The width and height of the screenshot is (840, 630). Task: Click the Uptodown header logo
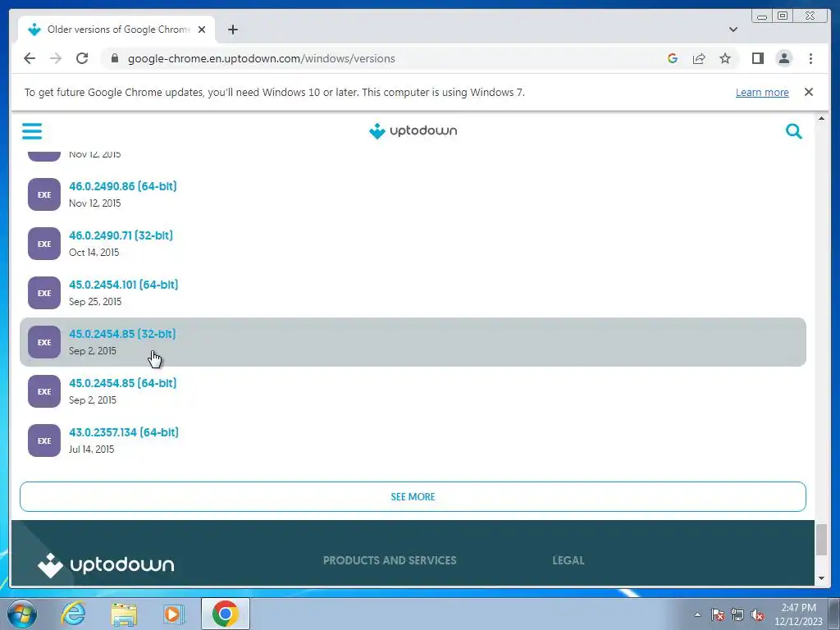point(413,130)
